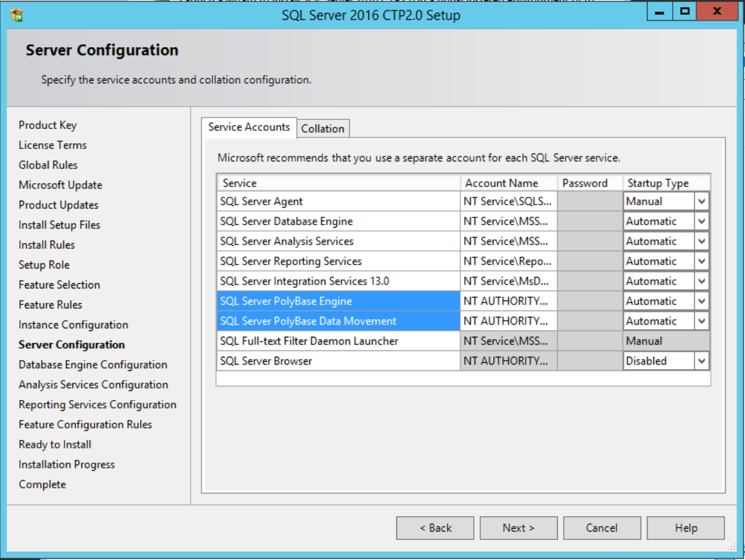
Task: Select the SQL Server Browser service row
Action: point(338,361)
